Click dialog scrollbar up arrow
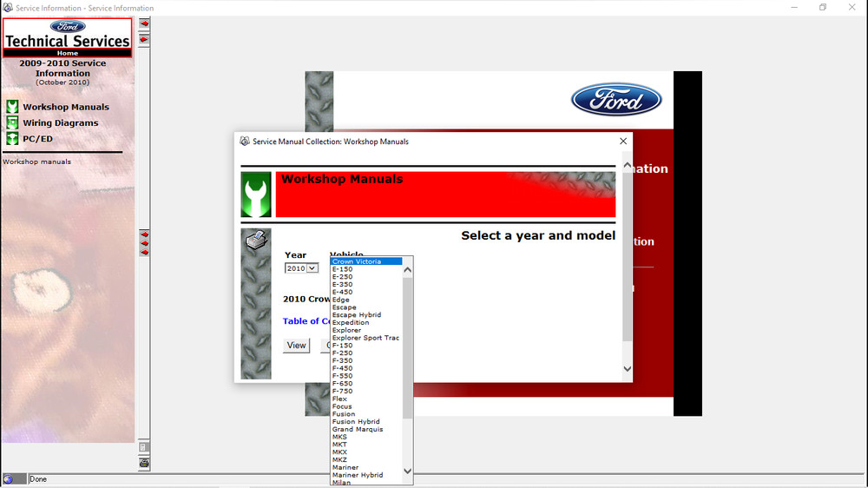 coord(628,166)
